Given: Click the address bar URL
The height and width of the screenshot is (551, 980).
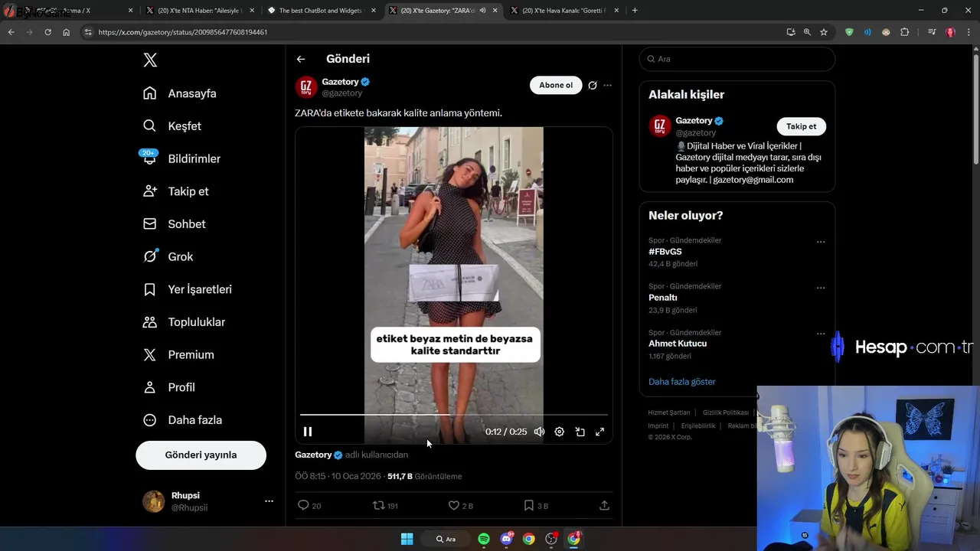Looking at the screenshot, I should tap(183, 32).
